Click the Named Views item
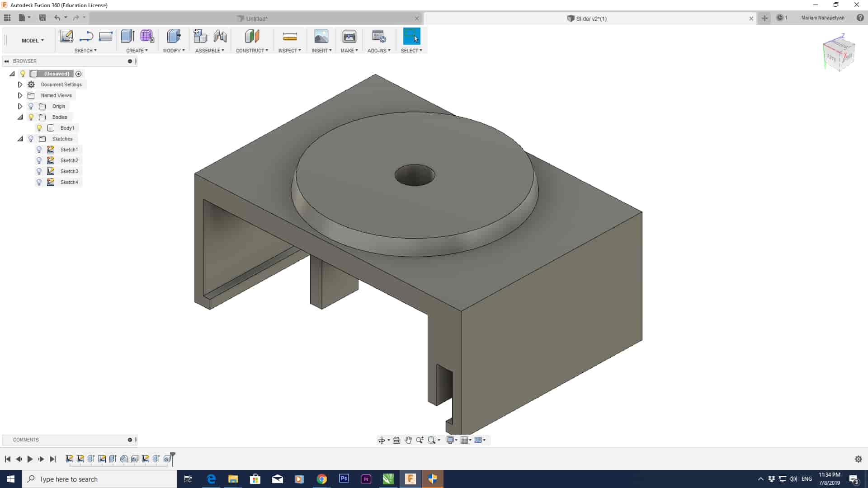Screen dimensions: 868x488 click(x=56, y=95)
